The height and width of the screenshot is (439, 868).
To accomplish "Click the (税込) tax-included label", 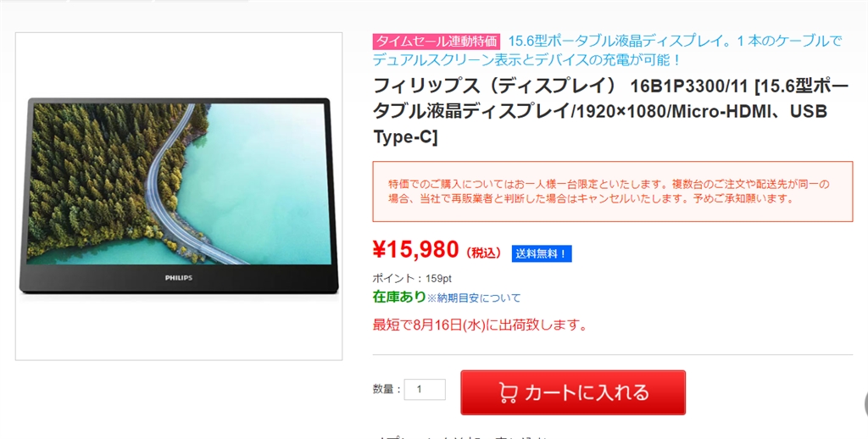I will pos(484,253).
